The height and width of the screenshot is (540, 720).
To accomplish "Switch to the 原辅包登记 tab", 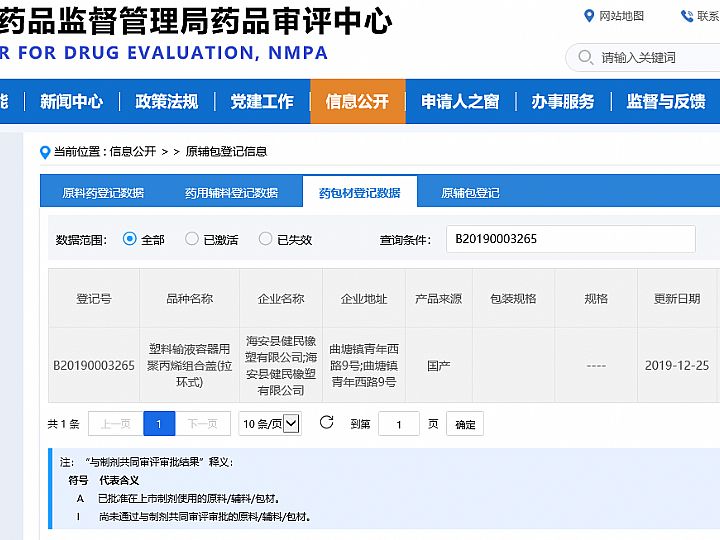I will point(470,193).
